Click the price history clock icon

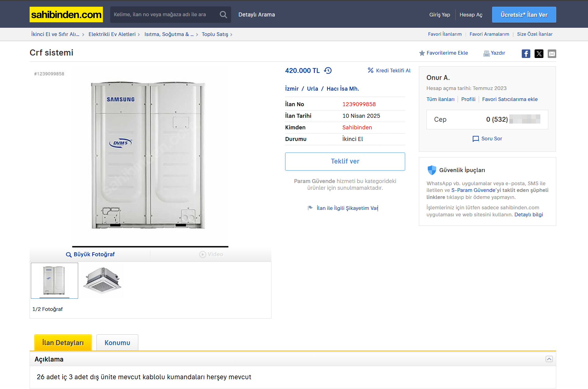point(328,70)
